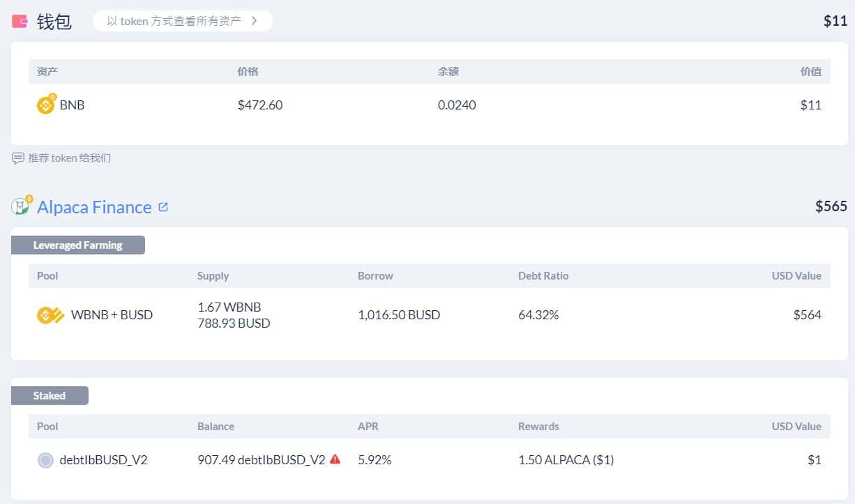Click the Rewards column header
The height and width of the screenshot is (504, 855).
(x=538, y=427)
